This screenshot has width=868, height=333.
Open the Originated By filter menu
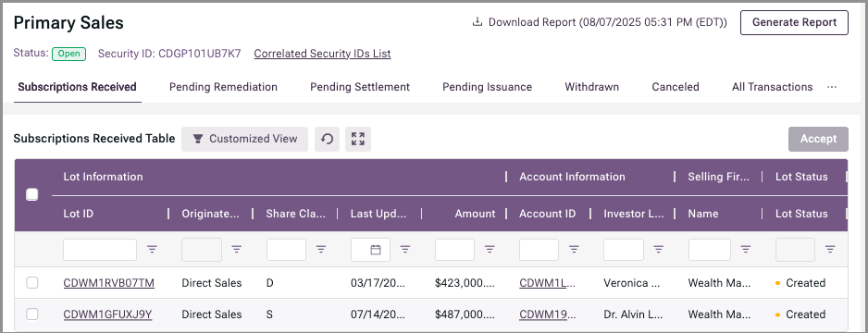click(x=236, y=250)
